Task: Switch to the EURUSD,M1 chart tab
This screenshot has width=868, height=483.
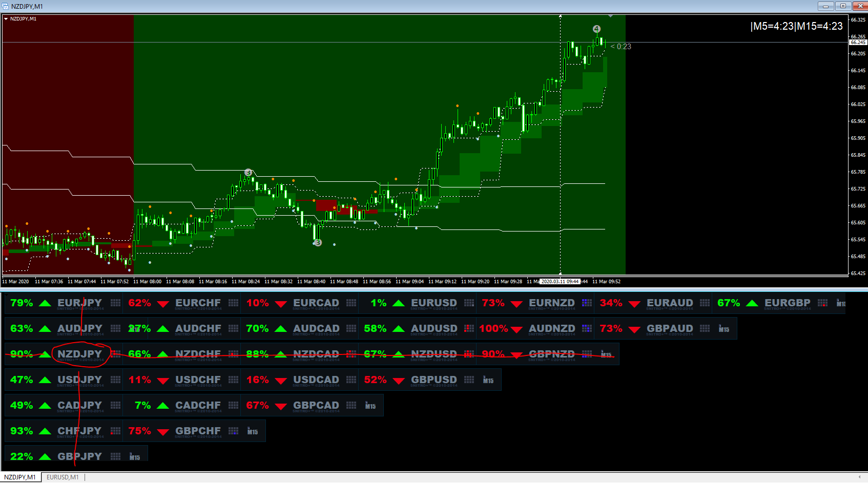Action: [63, 477]
